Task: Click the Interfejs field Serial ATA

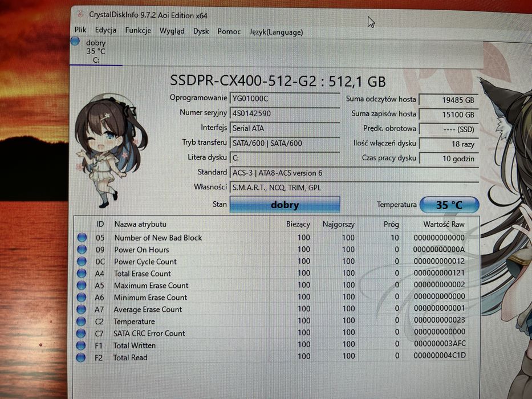Action: (285, 128)
